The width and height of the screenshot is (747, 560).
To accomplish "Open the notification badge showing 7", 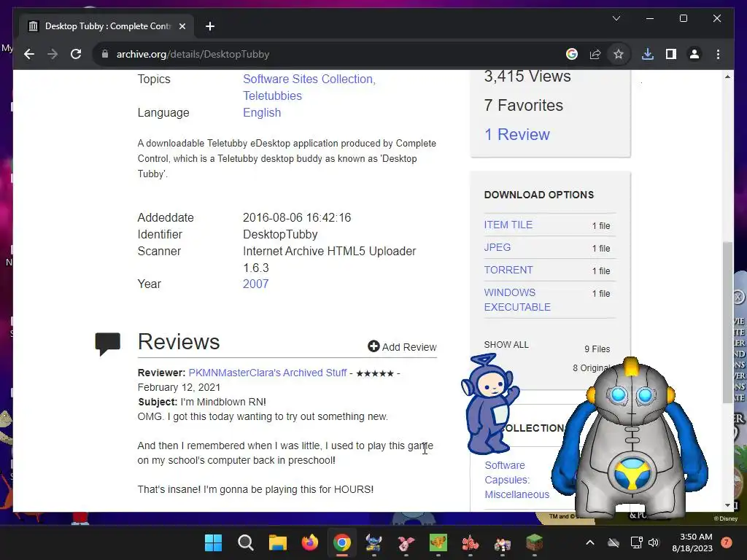I will [727, 542].
